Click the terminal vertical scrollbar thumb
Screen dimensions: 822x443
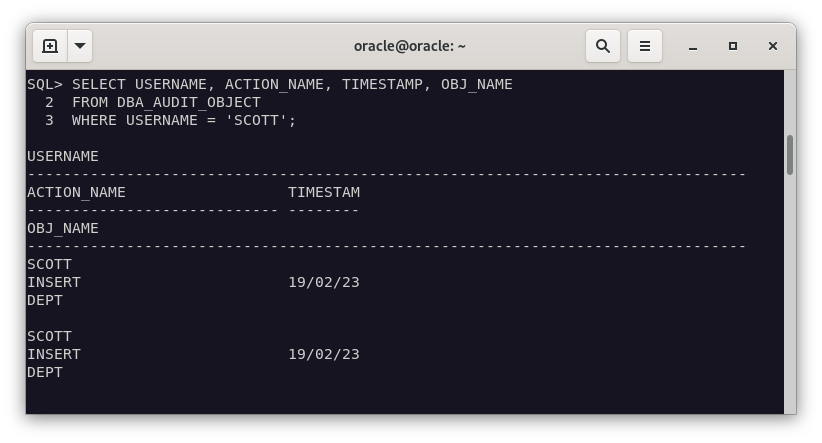coord(789,155)
